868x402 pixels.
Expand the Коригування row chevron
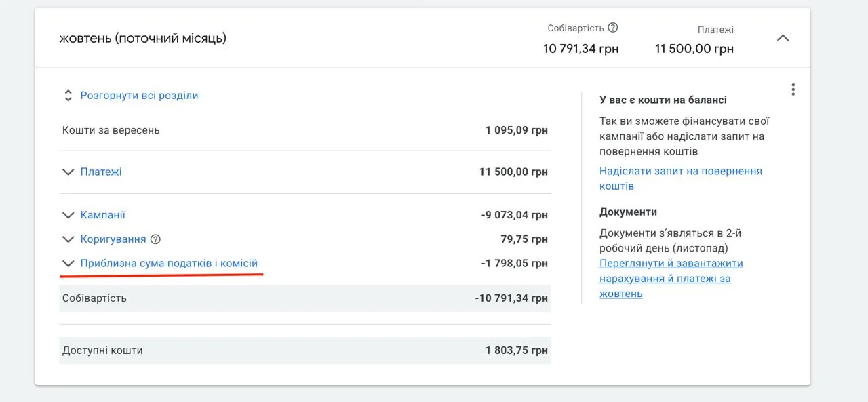tap(68, 239)
